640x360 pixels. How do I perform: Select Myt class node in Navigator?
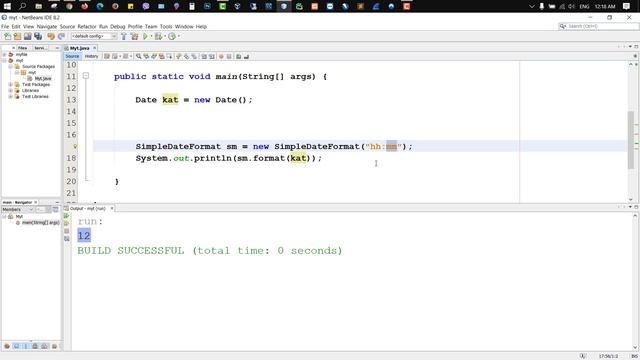(x=19, y=216)
